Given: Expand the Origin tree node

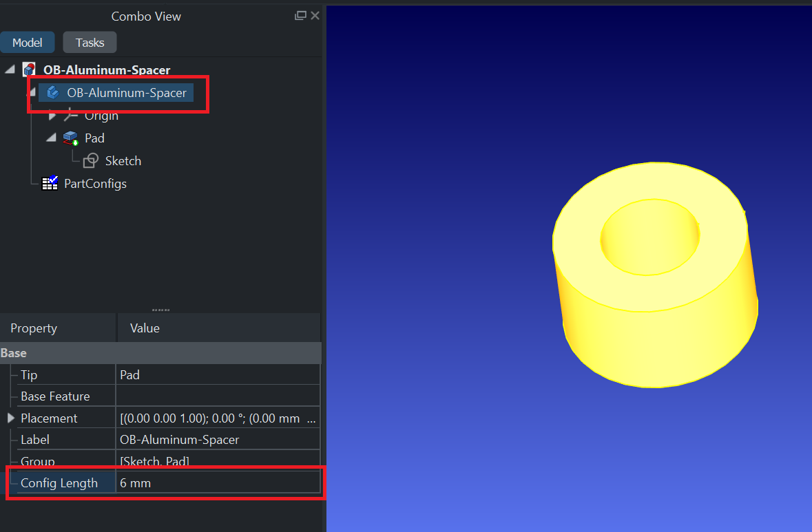Looking at the screenshot, I should pyautogui.click(x=52, y=116).
